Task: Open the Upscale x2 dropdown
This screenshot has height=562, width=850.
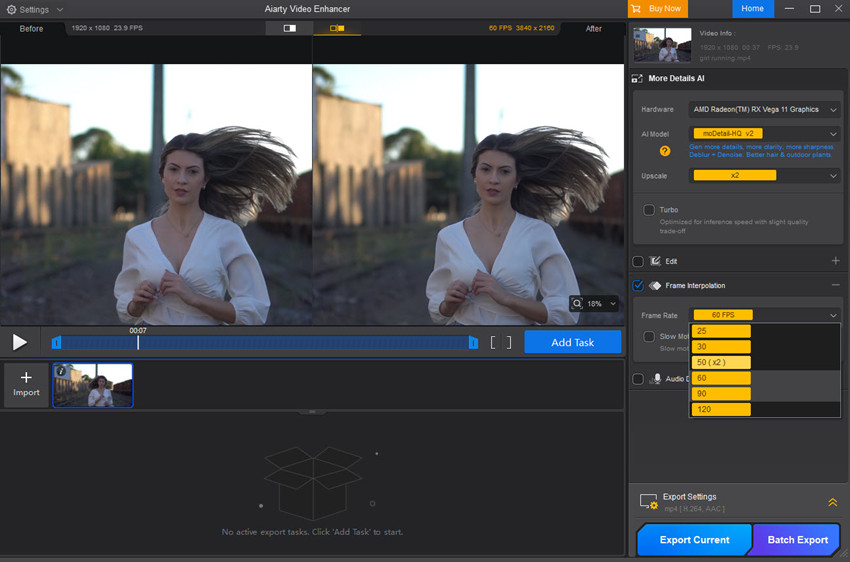Action: 765,176
